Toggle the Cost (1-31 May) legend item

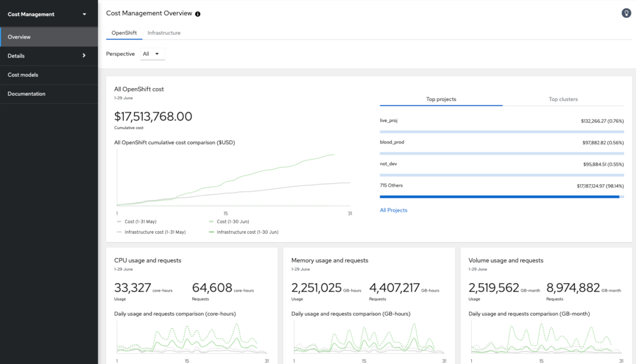click(140, 221)
